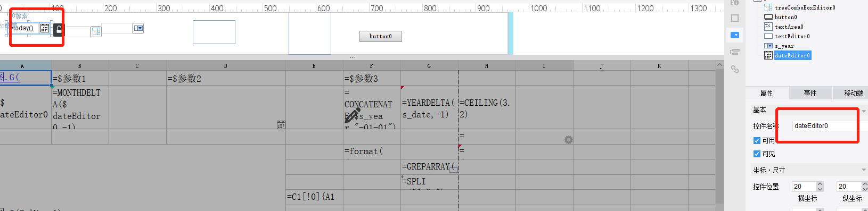
Task: Select column header D
Action: pos(226,66)
